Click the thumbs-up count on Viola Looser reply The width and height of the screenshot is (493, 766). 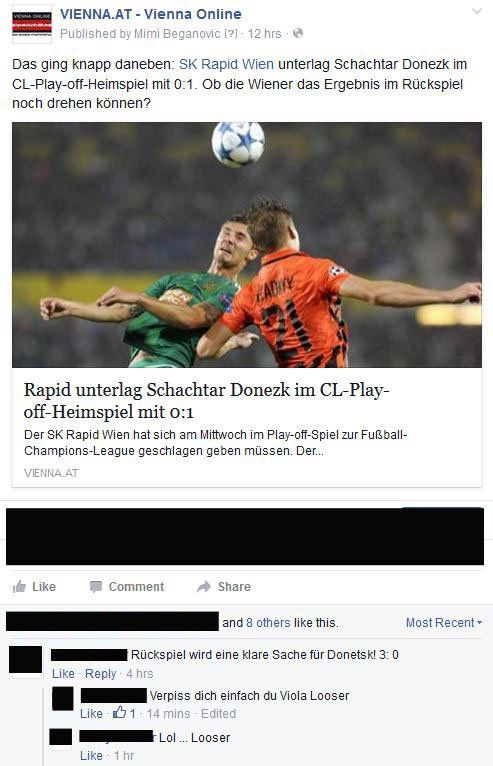click(x=124, y=713)
